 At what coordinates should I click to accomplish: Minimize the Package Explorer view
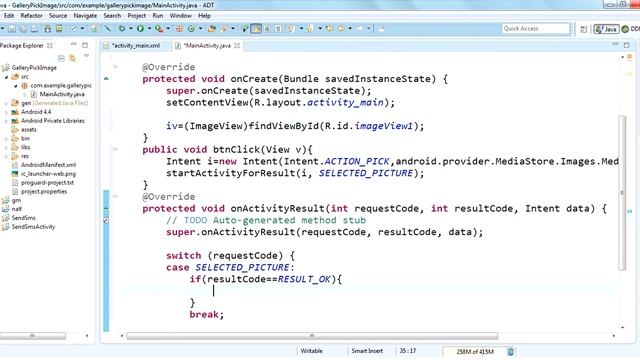click(x=73, y=44)
